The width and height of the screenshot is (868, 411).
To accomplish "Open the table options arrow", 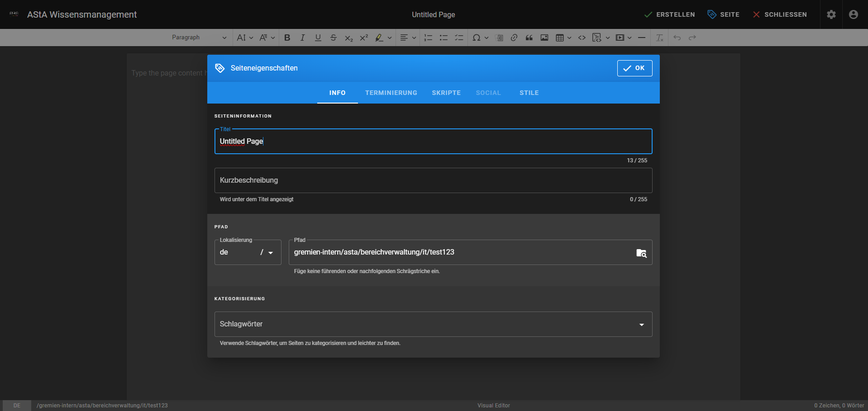I will (569, 38).
